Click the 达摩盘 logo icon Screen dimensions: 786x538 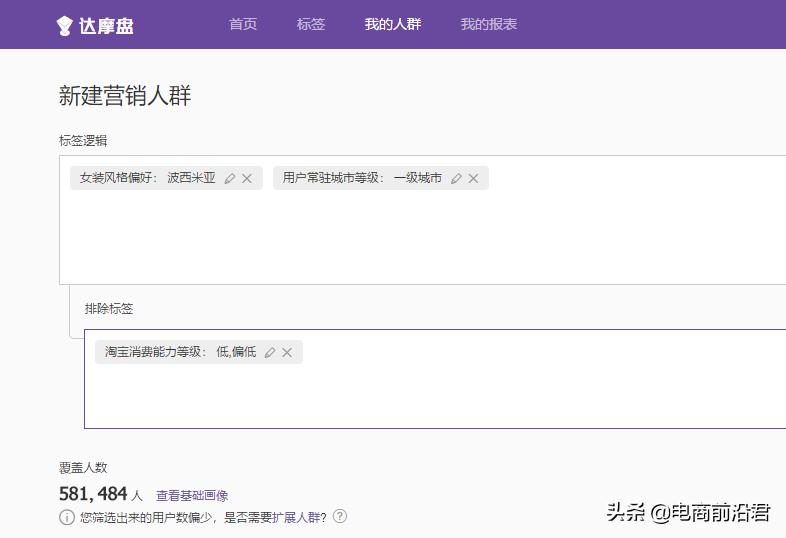point(65,25)
